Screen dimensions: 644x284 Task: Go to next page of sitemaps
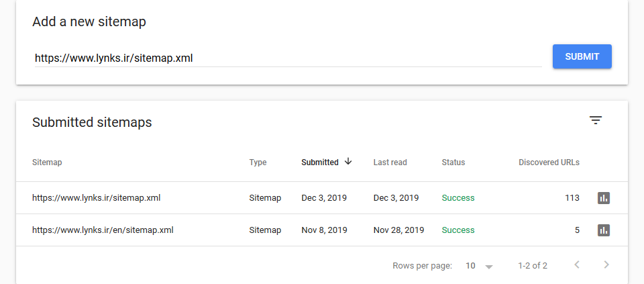(606, 265)
